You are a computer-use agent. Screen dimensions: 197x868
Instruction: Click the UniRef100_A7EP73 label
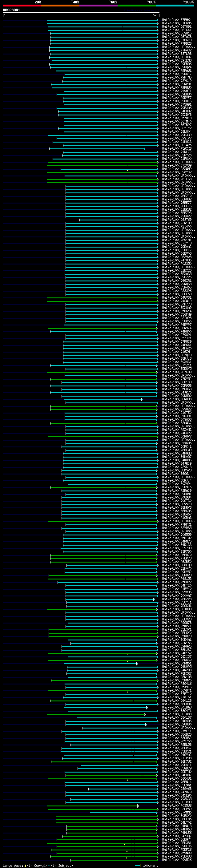coord(176,558)
